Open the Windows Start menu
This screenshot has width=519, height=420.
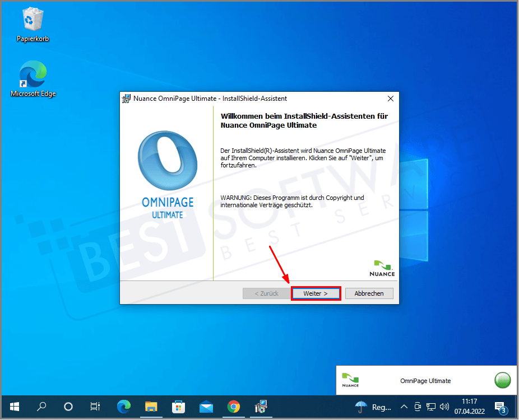(14, 407)
